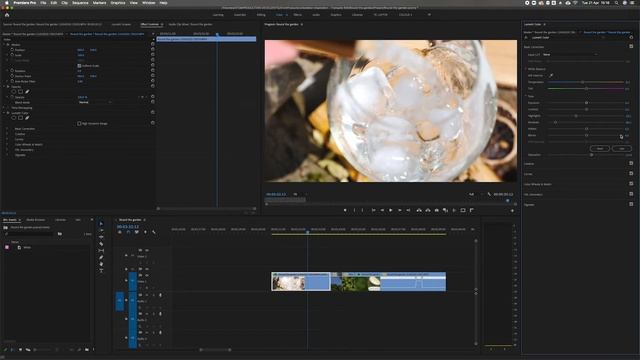Click the Shadows slider handle
Viewport: 640px width, 360px height.
coord(556,122)
